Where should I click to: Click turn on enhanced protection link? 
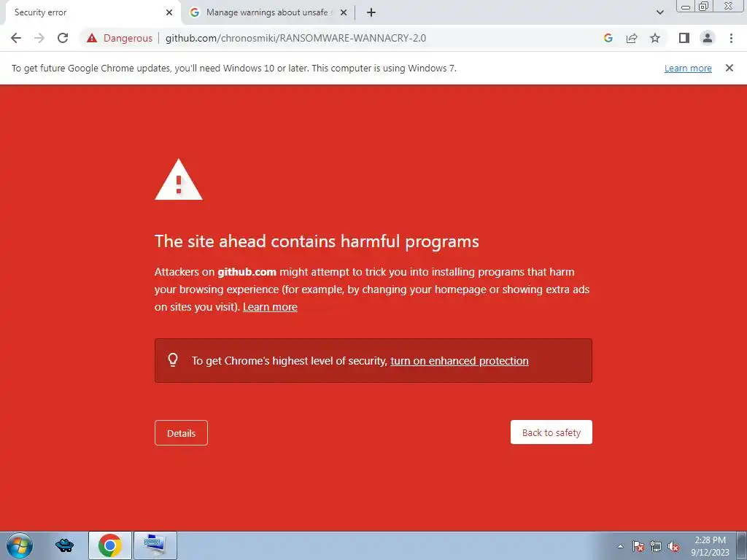pos(460,361)
